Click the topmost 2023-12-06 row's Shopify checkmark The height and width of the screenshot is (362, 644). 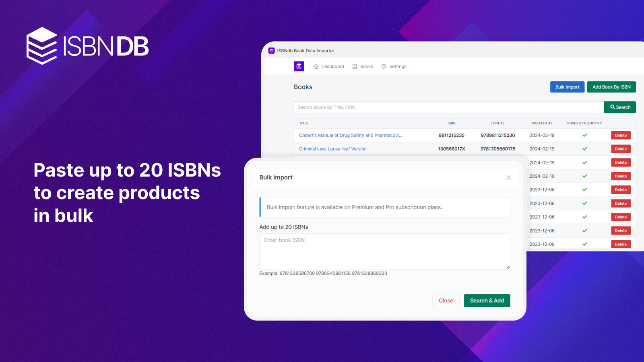(584, 189)
